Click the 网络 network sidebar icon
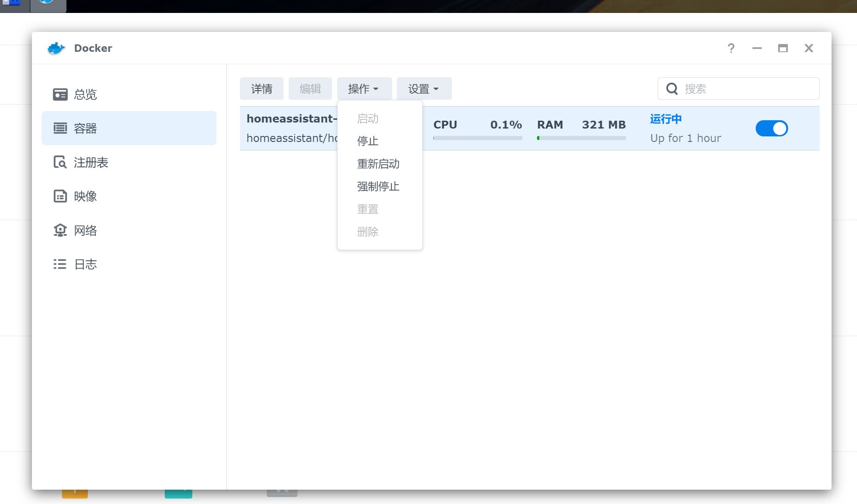This screenshot has width=857, height=504. pyautogui.click(x=60, y=230)
